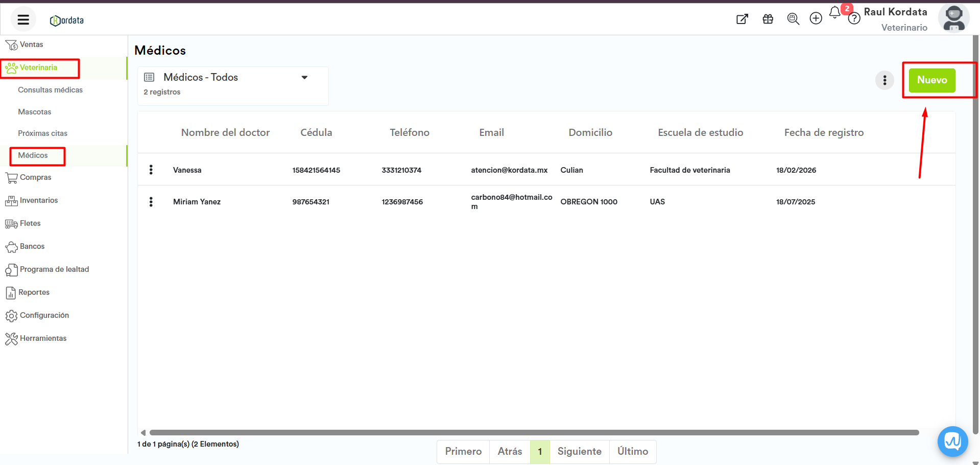Open Consultas médicas in the sidebar
Image resolution: width=980 pixels, height=465 pixels.
(50, 90)
